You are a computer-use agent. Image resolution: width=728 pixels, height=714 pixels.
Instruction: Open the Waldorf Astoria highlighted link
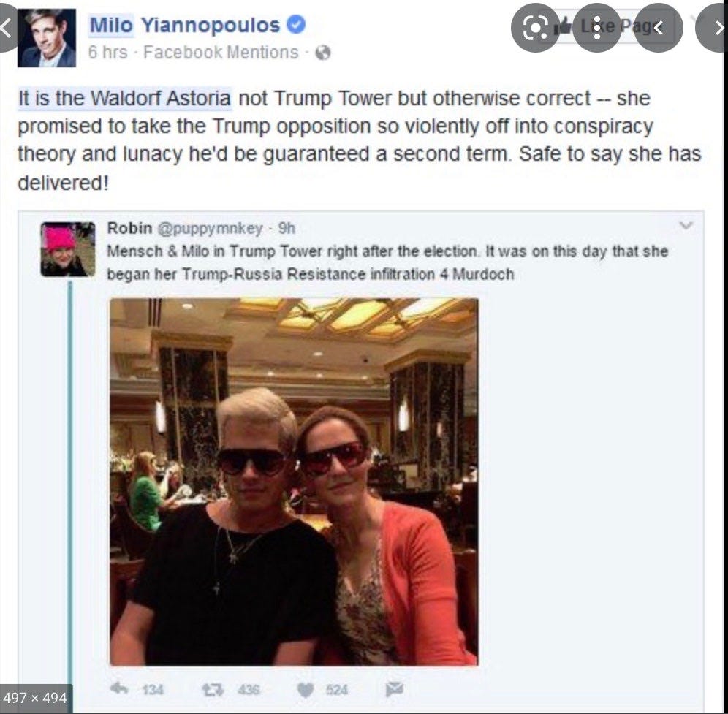click(x=124, y=99)
